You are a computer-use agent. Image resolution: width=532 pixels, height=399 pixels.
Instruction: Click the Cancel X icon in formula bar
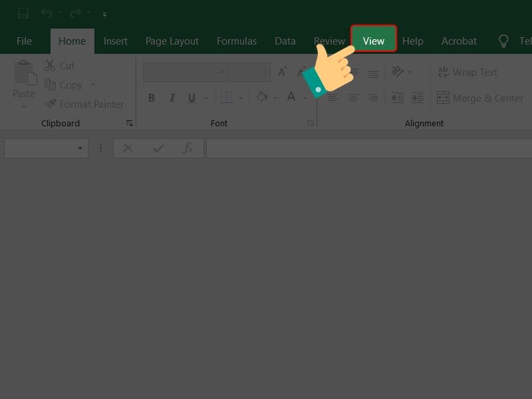point(128,148)
